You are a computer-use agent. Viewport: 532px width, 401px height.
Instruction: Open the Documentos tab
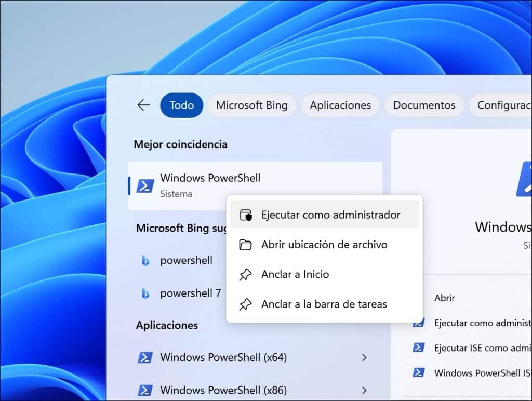coord(424,105)
